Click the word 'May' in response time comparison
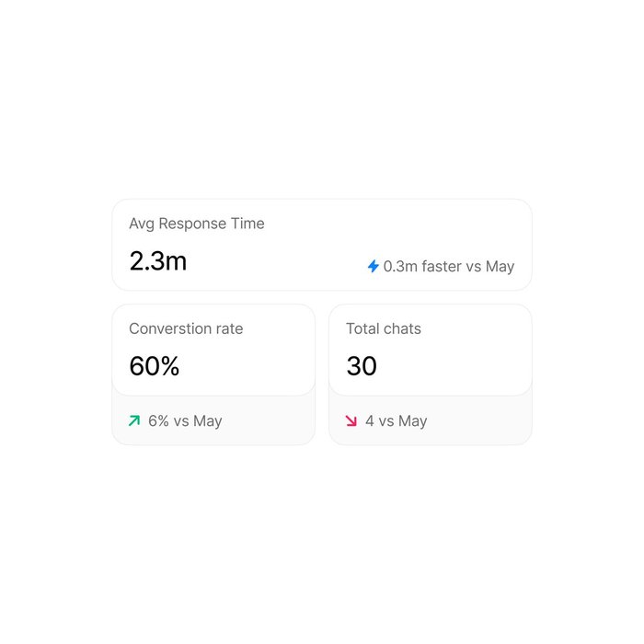Image resolution: width=644 pixels, height=644 pixels. coord(500,266)
